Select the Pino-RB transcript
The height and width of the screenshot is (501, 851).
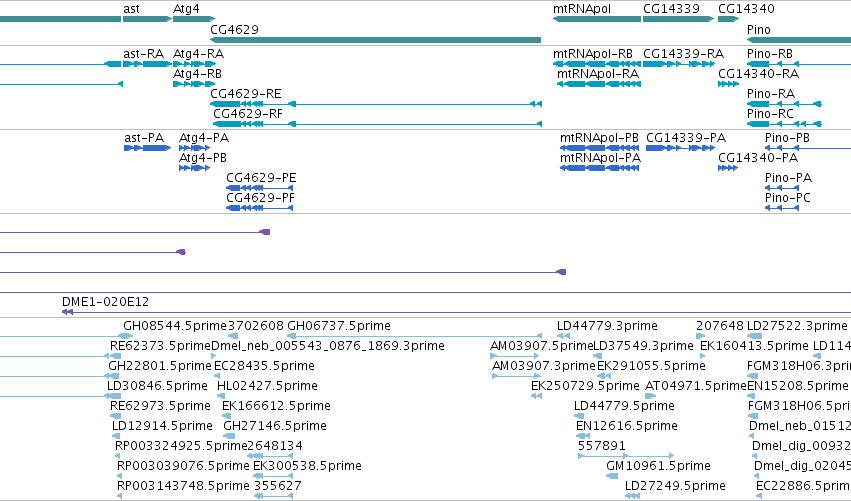[799, 64]
